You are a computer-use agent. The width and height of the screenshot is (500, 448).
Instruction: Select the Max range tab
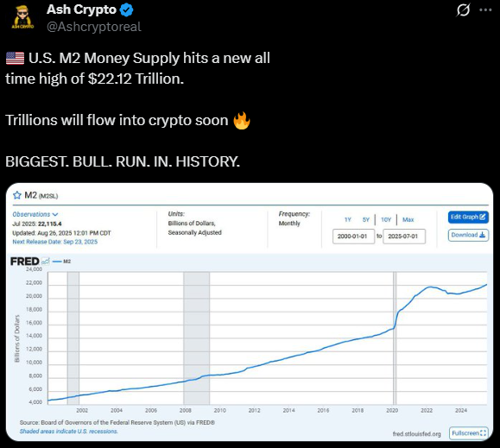(x=408, y=219)
